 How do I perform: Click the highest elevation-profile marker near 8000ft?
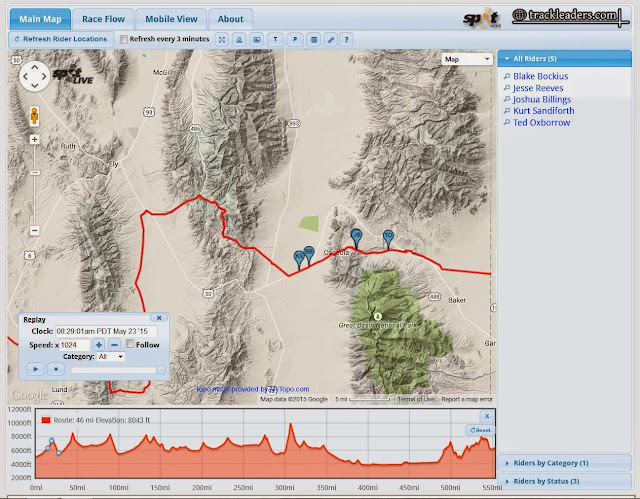tap(51, 441)
